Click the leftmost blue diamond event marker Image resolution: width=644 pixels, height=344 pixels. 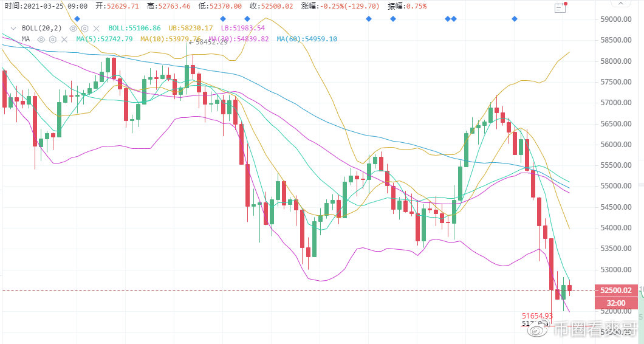pos(77,19)
